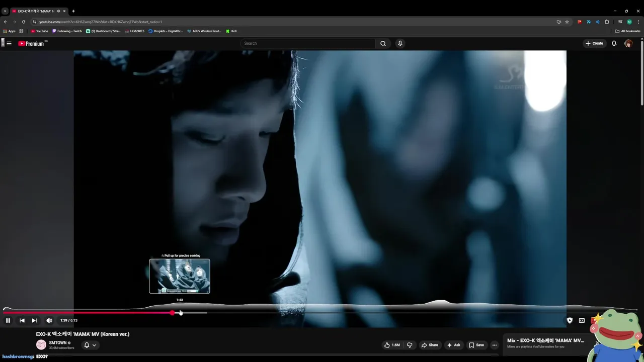644x362 pixels.
Task: Click install app icon in address bar
Action: point(558,22)
